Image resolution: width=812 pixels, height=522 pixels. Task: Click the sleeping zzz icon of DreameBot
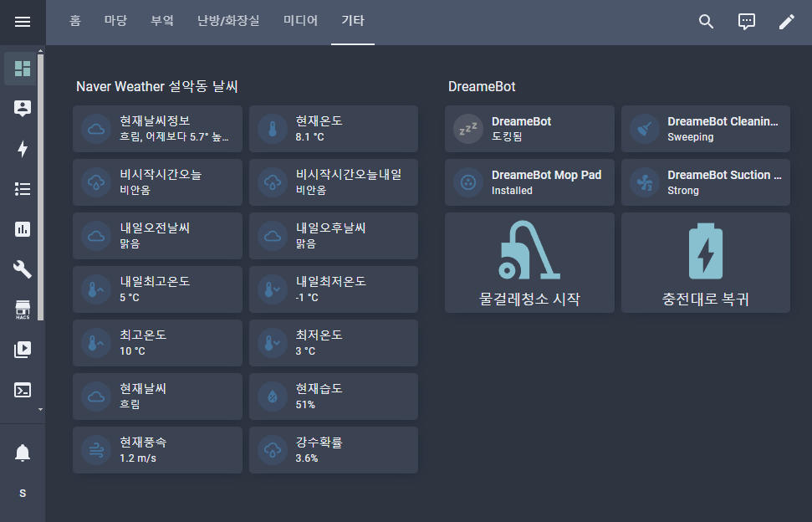[468, 129]
